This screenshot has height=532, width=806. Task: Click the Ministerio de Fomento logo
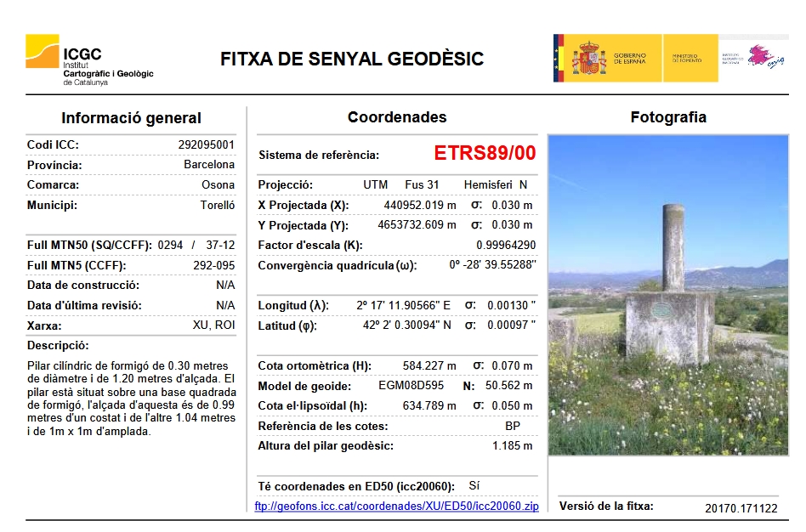(688, 59)
